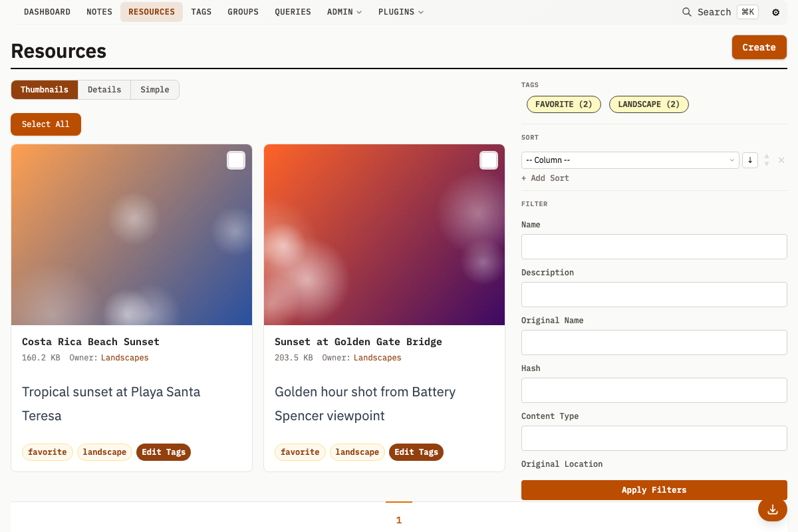Click the favorite tag pill on Costa Rica card
This screenshot has height=532, width=798.
(x=47, y=452)
